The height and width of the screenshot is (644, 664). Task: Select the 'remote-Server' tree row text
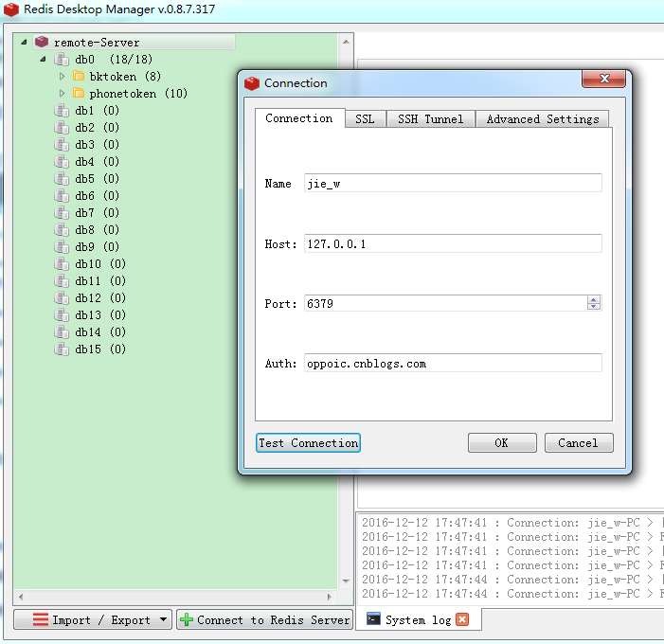(97, 43)
